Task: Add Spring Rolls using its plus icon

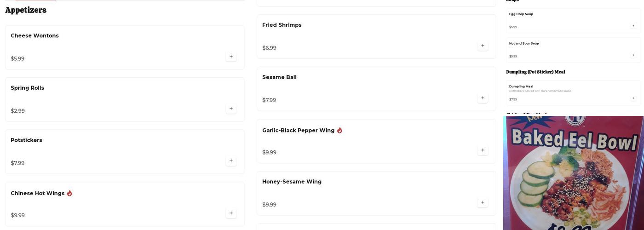Action: (231, 109)
